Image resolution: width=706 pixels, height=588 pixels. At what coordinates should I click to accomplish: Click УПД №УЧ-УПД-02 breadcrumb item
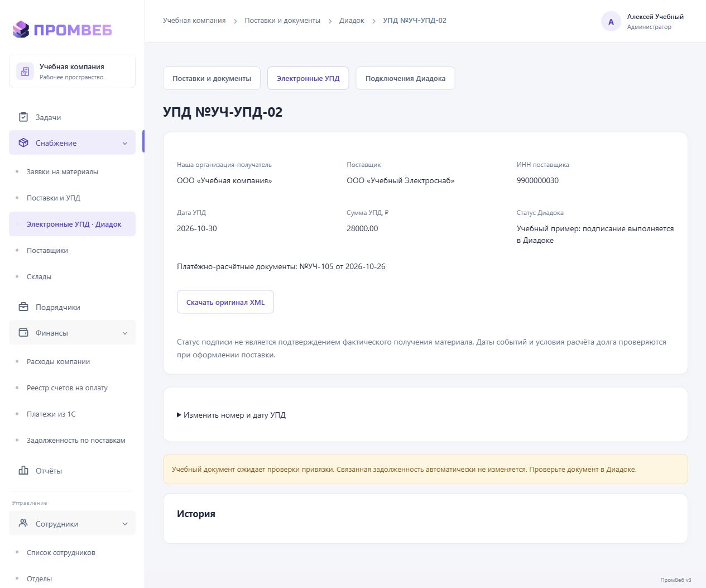(x=415, y=21)
